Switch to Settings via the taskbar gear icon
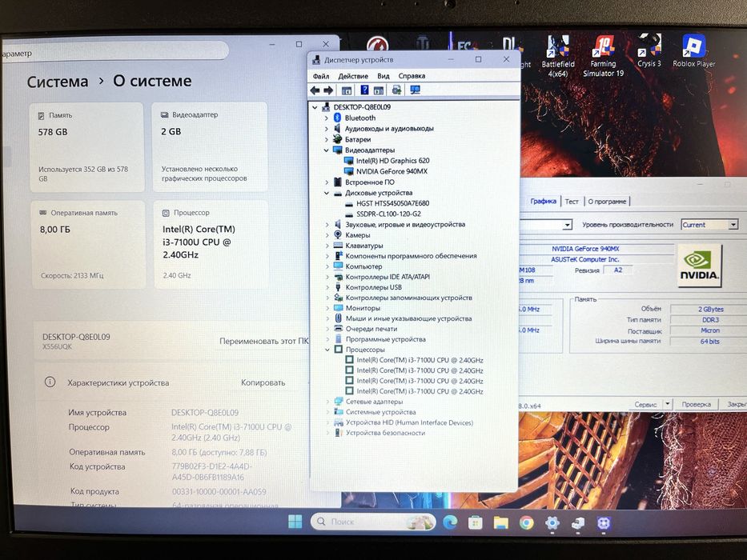This screenshot has height=560, width=747. point(552,523)
